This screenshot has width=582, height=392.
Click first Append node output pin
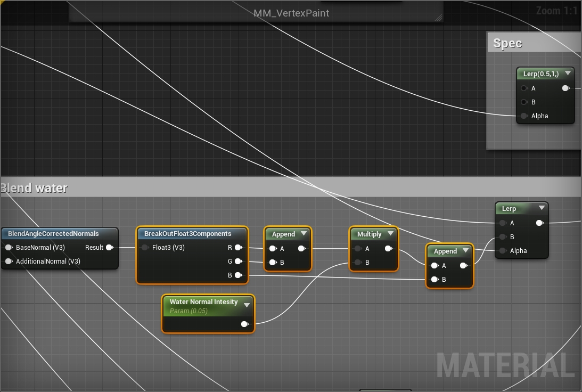pos(302,249)
